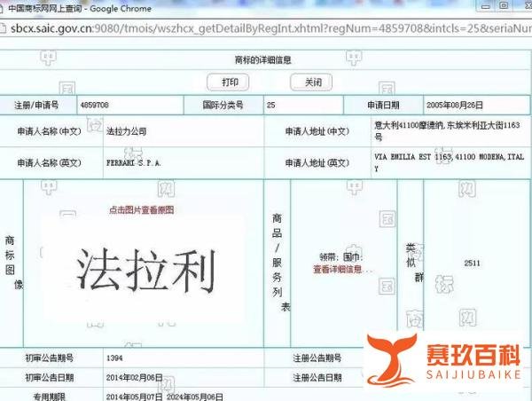
Task: Select registration number 4859708
Action: 94,106
